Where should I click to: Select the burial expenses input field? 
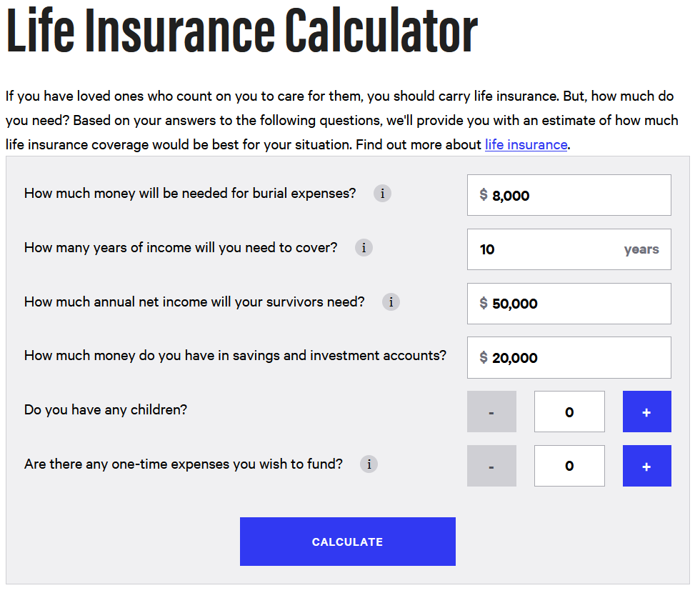point(569,194)
